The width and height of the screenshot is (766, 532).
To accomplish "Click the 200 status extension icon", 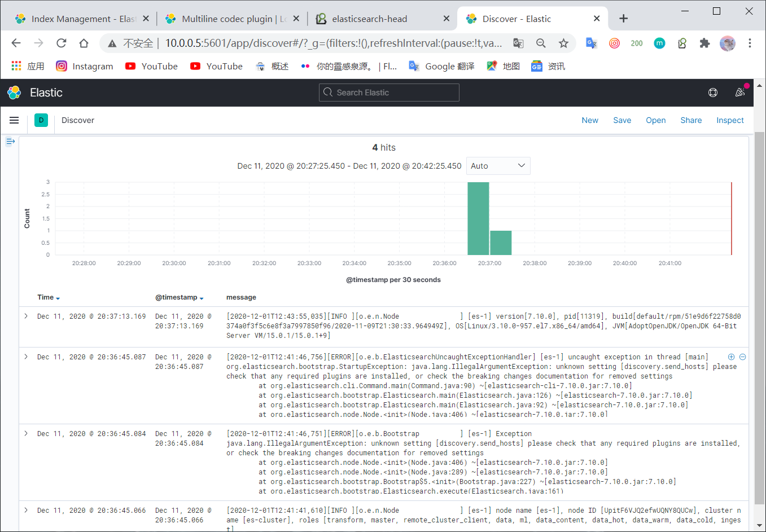I will click(637, 43).
